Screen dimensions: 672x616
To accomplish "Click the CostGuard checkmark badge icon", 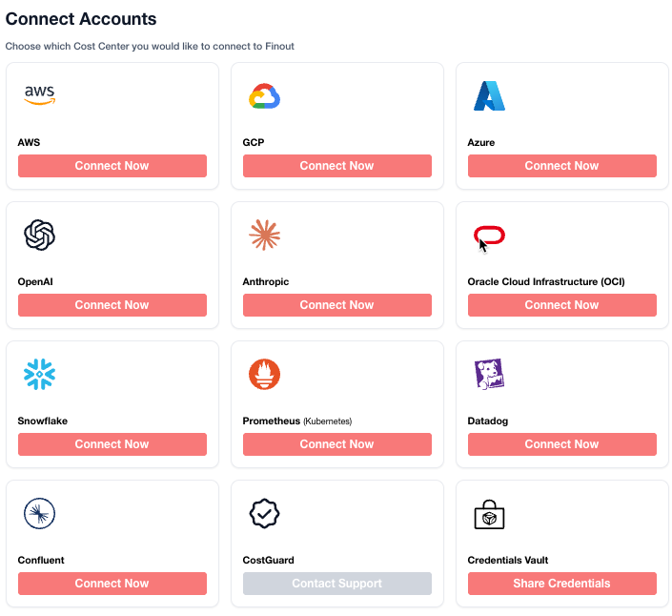I will (264, 513).
